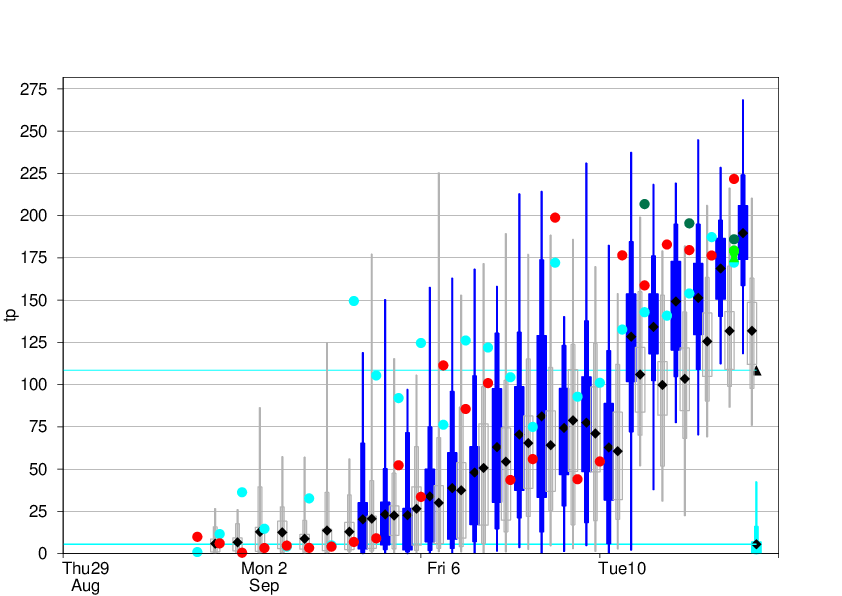Click the y-axis tick label 150
This screenshot has height=596, width=842.
pyautogui.click(x=33, y=300)
